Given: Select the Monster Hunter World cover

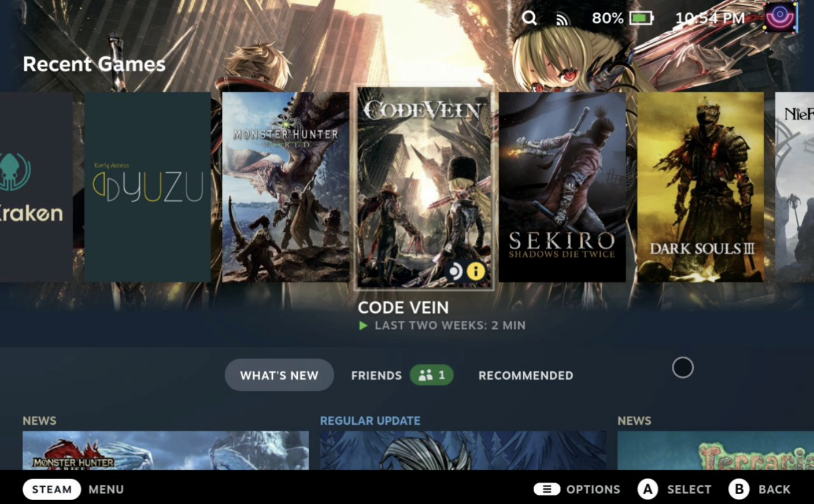Looking at the screenshot, I should [286, 187].
